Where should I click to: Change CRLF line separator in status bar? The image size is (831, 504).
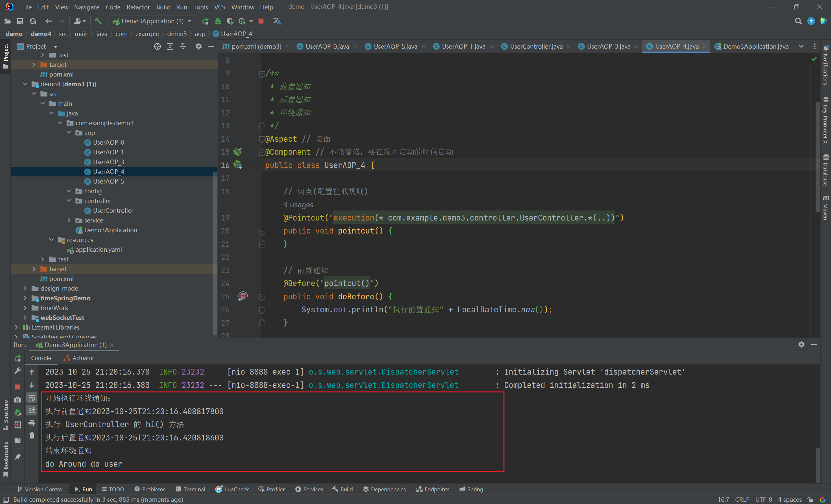tap(742, 499)
